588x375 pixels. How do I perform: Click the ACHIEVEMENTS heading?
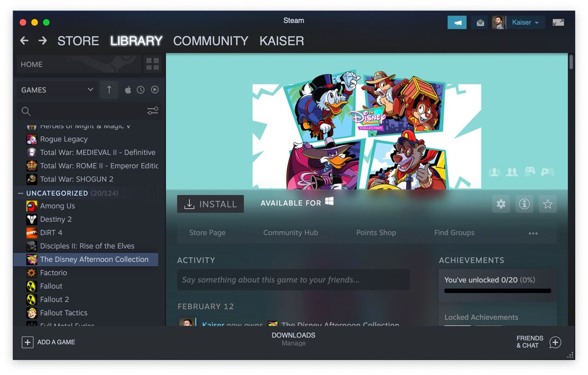pos(471,260)
